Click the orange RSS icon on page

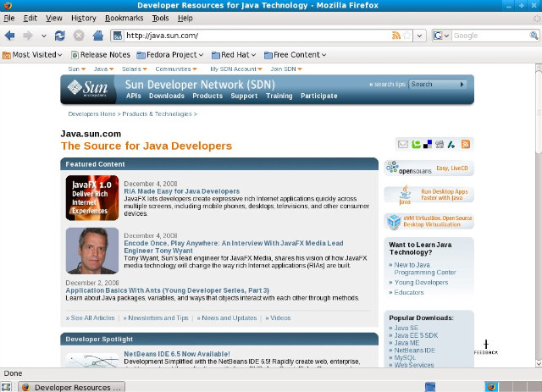pos(466,144)
